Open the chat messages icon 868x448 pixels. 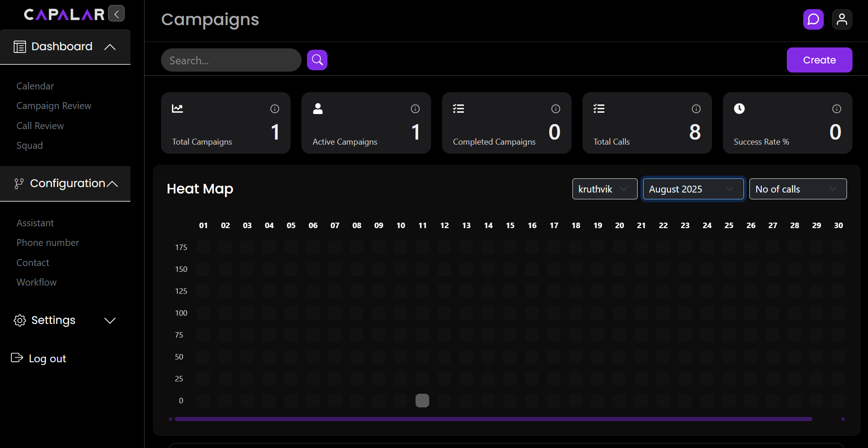tap(813, 20)
